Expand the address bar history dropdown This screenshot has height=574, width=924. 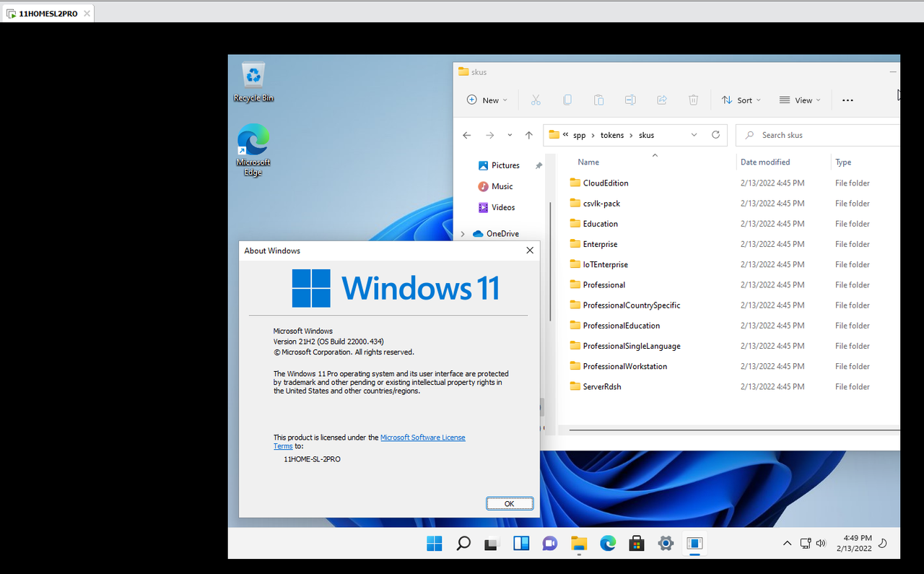coord(694,135)
